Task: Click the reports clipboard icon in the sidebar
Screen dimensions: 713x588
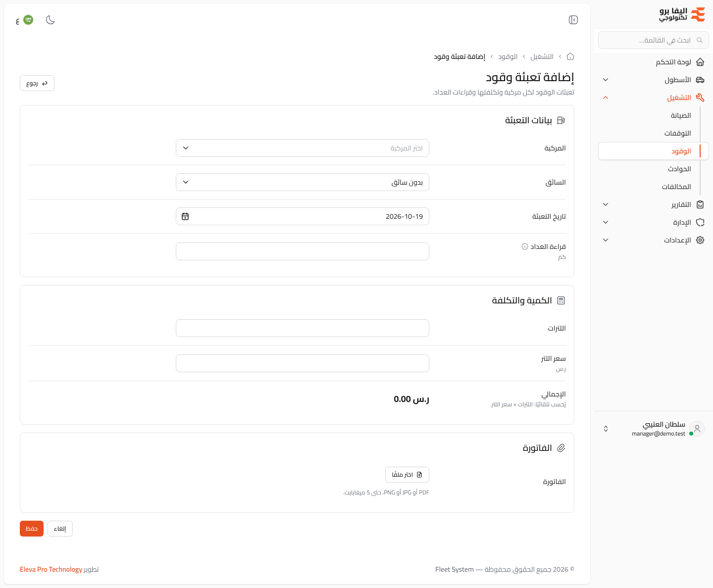Action: [700, 204]
